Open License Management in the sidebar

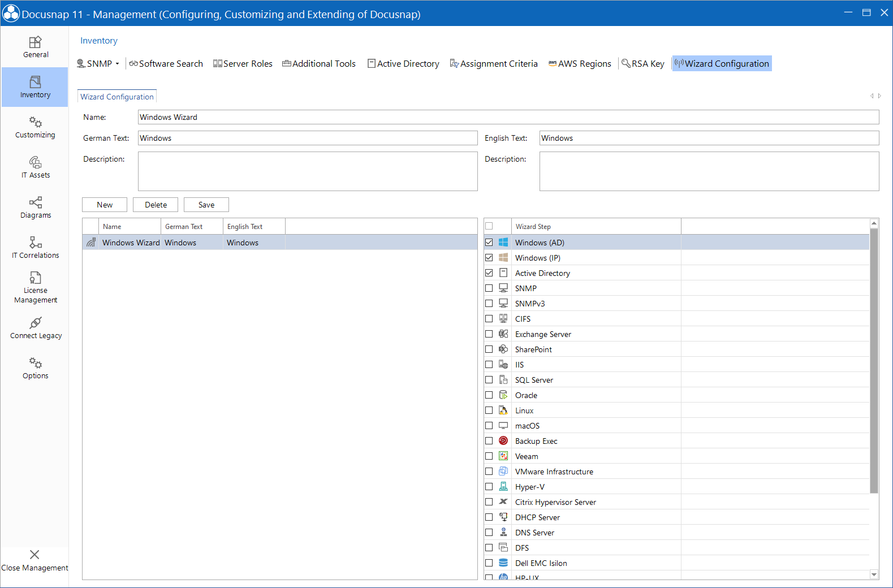pos(35,287)
